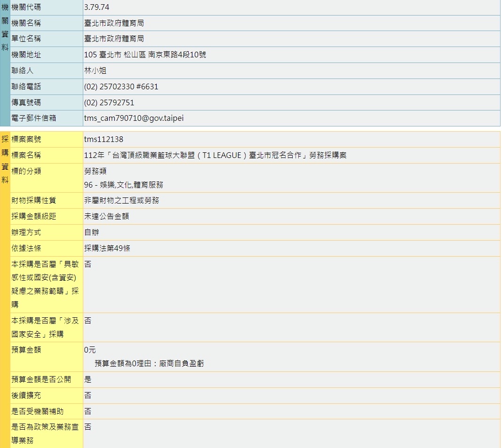The width and height of the screenshot is (502, 448).
Task: Click the 預算金額是否公開 label
Action: tap(41, 379)
